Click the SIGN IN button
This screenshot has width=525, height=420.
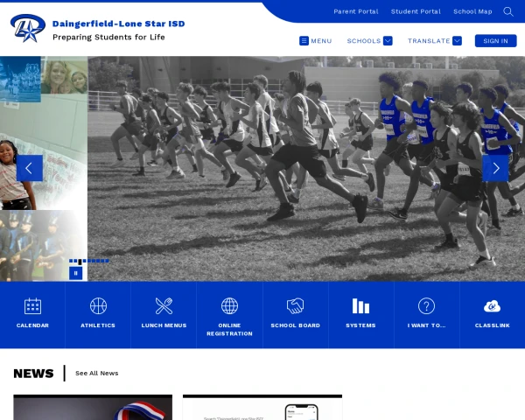pyautogui.click(x=495, y=41)
